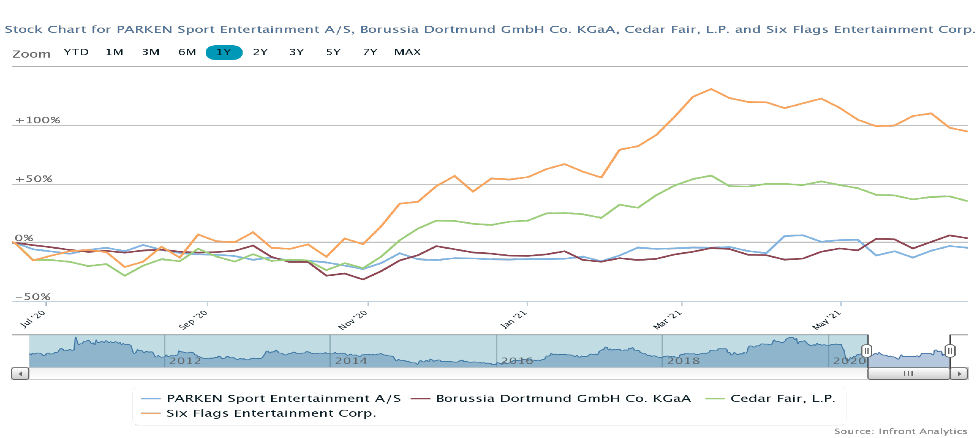
Task: Grab the right range handle in the navigator
Action: [x=949, y=350]
